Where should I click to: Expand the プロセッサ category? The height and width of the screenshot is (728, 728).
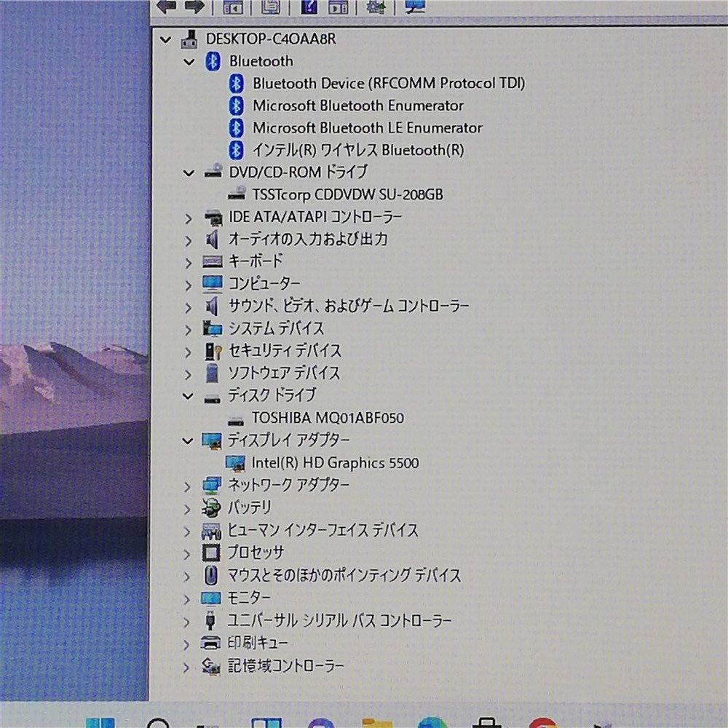click(189, 553)
